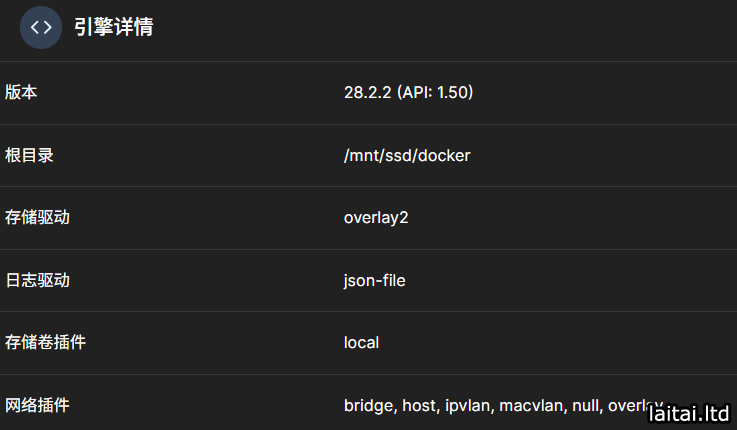Select the 根目录 row label
Screen dimensions: 737x430
coord(29,156)
